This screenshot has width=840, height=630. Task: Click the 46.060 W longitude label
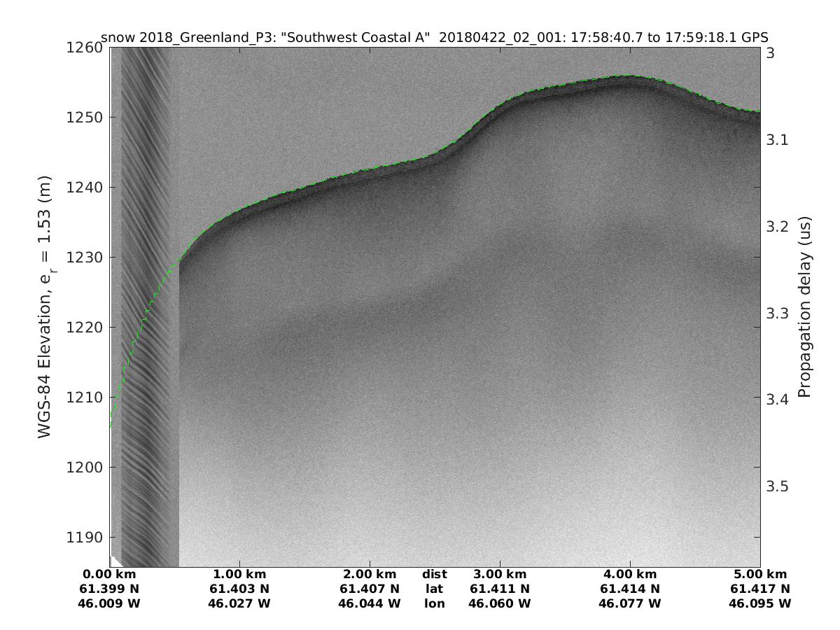pos(499,603)
